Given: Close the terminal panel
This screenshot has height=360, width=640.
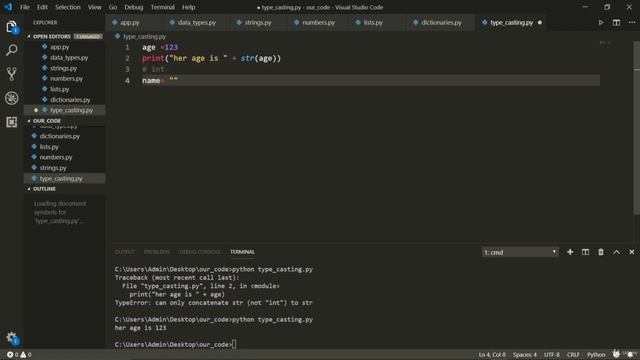Looking at the screenshot, I should pyautogui.click(x=631, y=252).
